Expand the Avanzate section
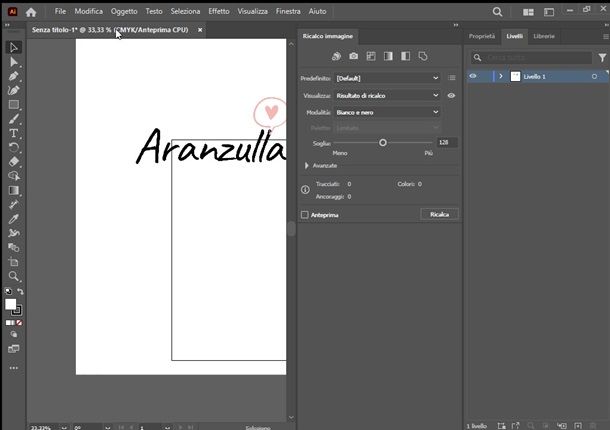 [x=307, y=166]
